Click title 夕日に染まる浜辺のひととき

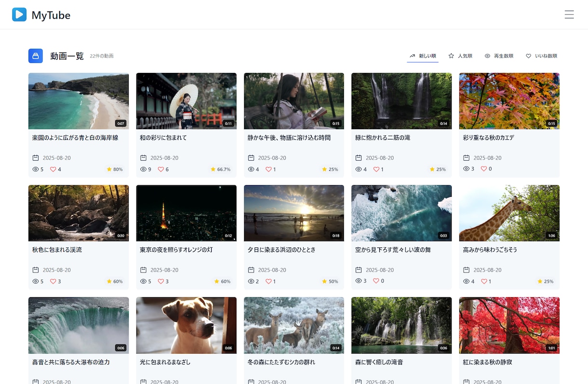281,250
